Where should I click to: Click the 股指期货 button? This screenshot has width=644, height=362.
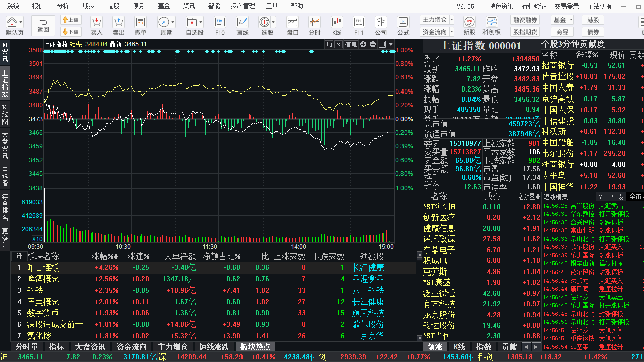(525, 32)
